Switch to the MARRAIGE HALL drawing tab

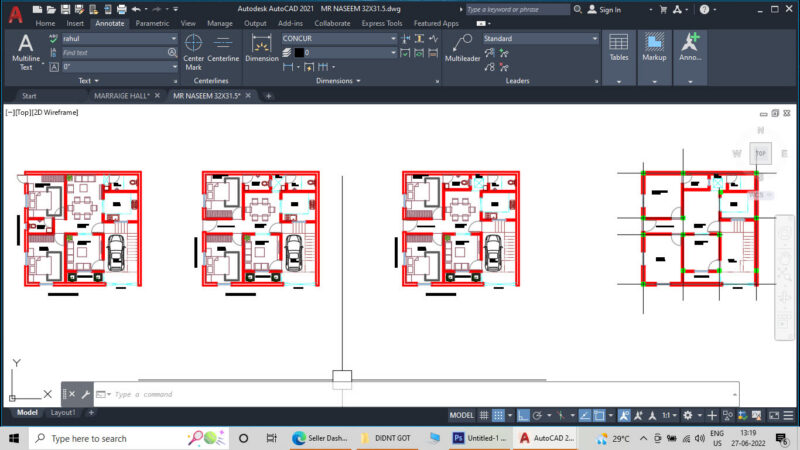[122, 95]
